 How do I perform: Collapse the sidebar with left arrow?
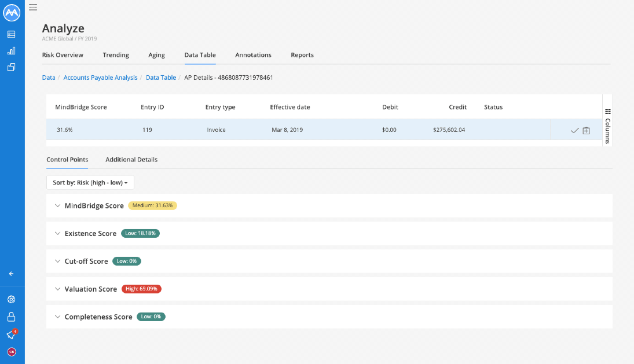tap(12, 274)
